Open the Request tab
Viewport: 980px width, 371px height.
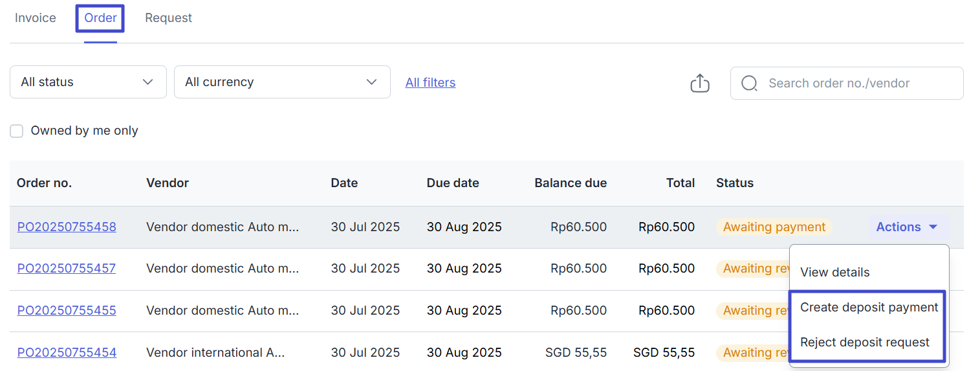pyautogui.click(x=168, y=18)
